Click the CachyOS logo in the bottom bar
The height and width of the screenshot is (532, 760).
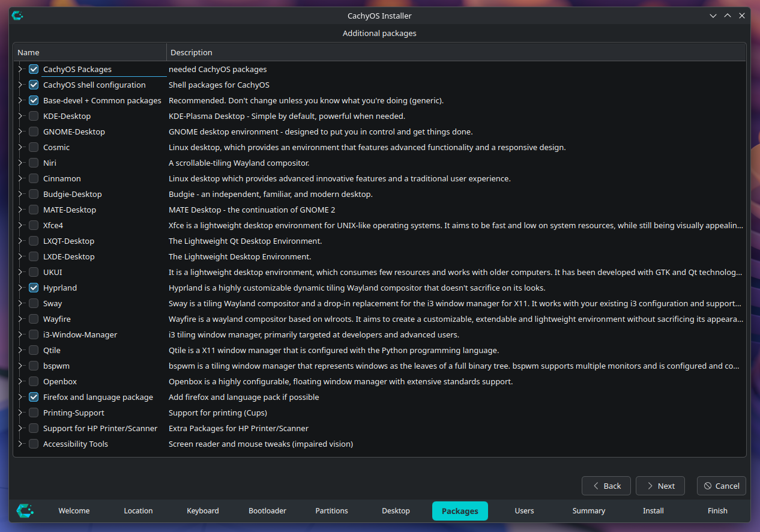(25, 510)
